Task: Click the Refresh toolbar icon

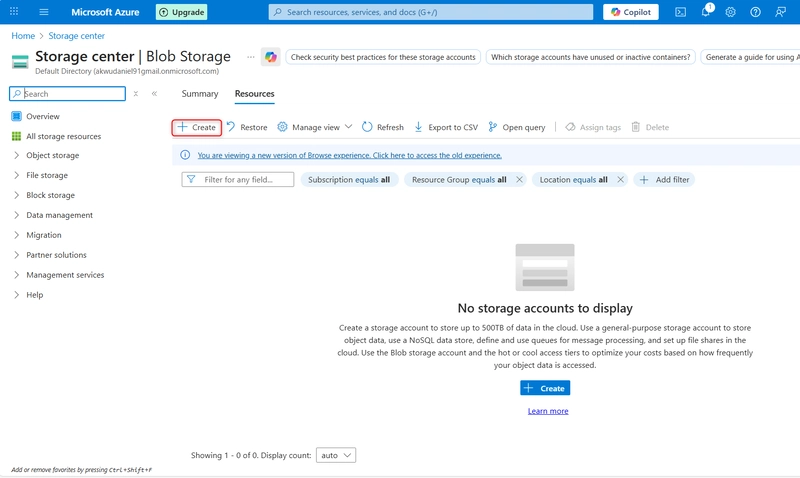Action: (383, 127)
